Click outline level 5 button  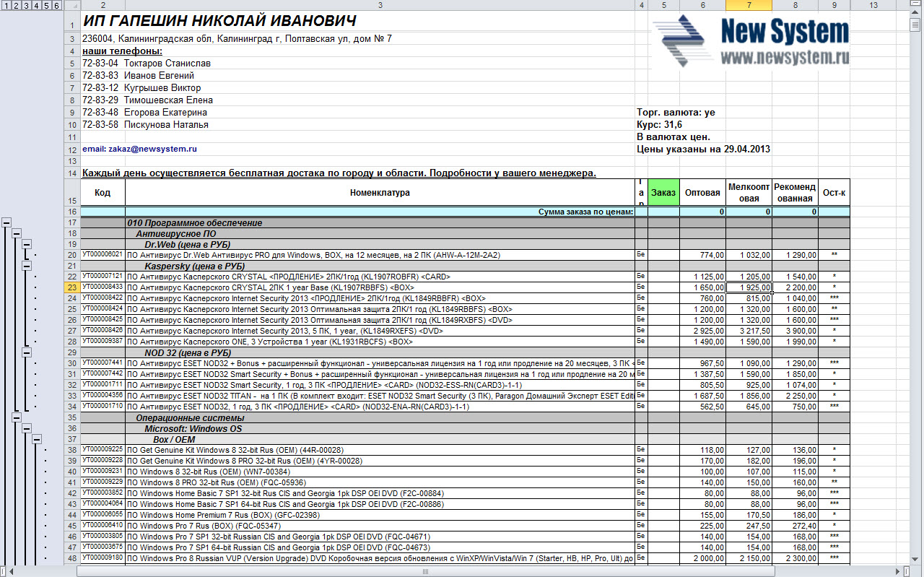[x=47, y=6]
